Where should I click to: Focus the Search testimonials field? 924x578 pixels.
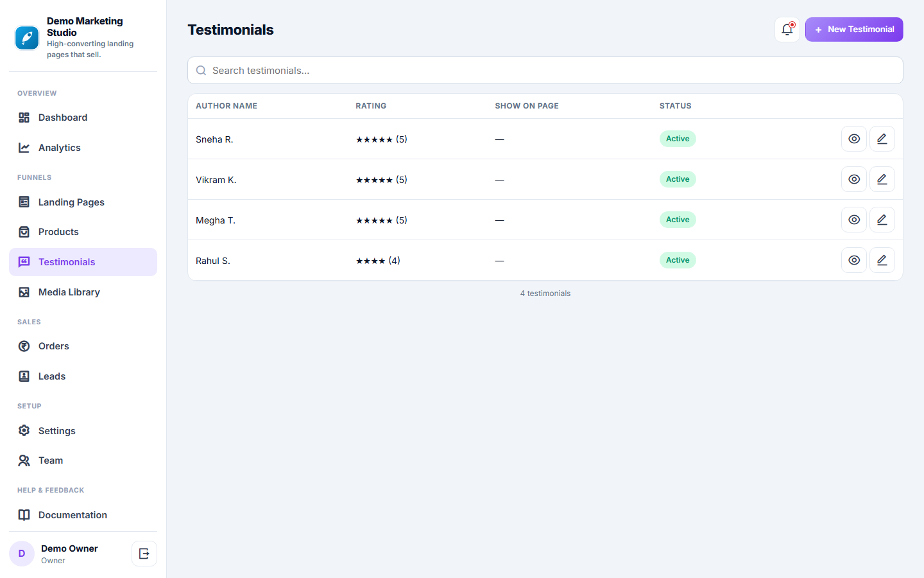(545, 71)
